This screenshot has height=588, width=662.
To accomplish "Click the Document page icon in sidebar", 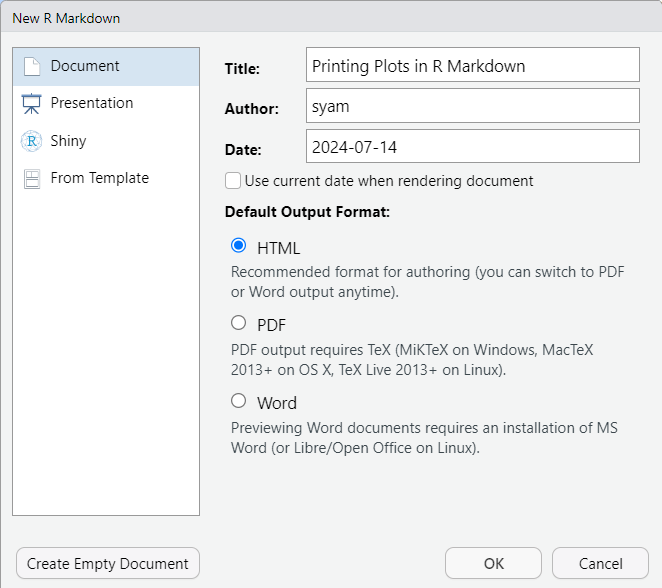I will point(32,67).
